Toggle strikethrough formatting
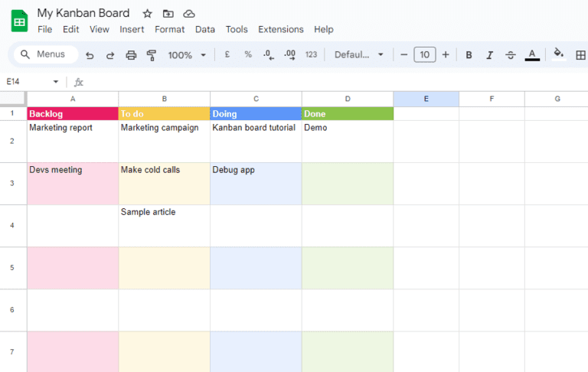 (511, 55)
